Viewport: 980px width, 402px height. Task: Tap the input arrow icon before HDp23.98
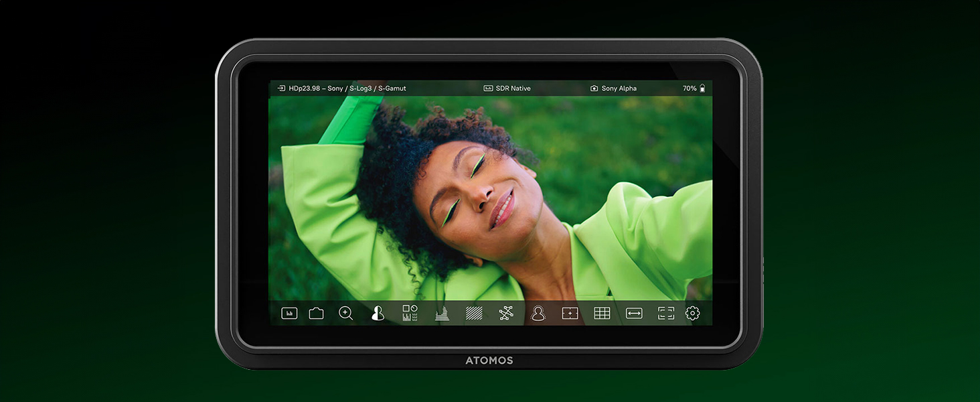(282, 88)
